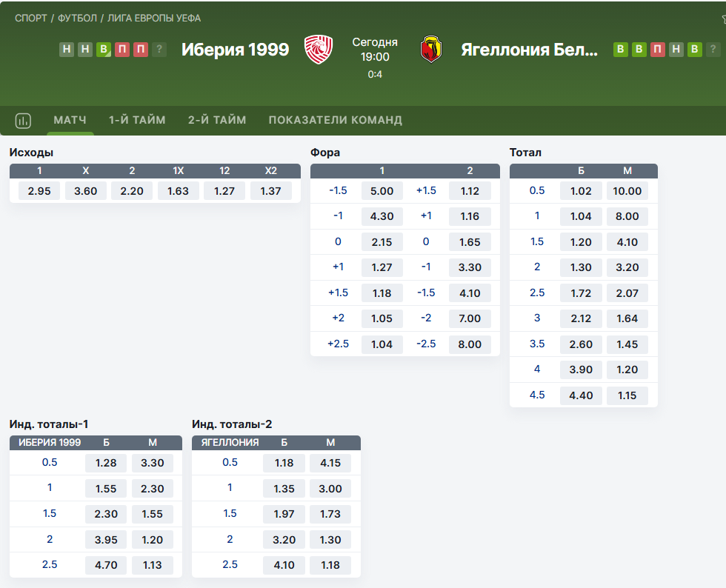Viewport: 726px width, 588px height.
Task: Choose total 2 under odds 3.20
Action: (627, 267)
